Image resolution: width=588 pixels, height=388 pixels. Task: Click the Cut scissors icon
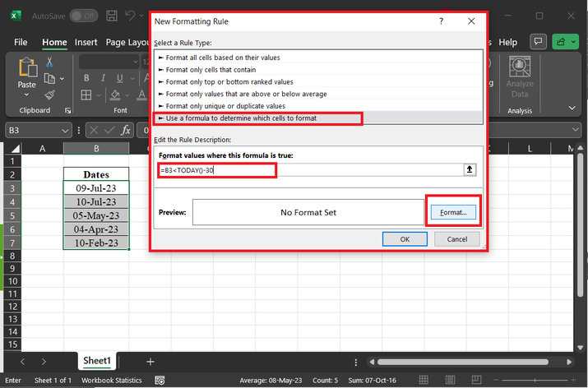pyautogui.click(x=49, y=62)
